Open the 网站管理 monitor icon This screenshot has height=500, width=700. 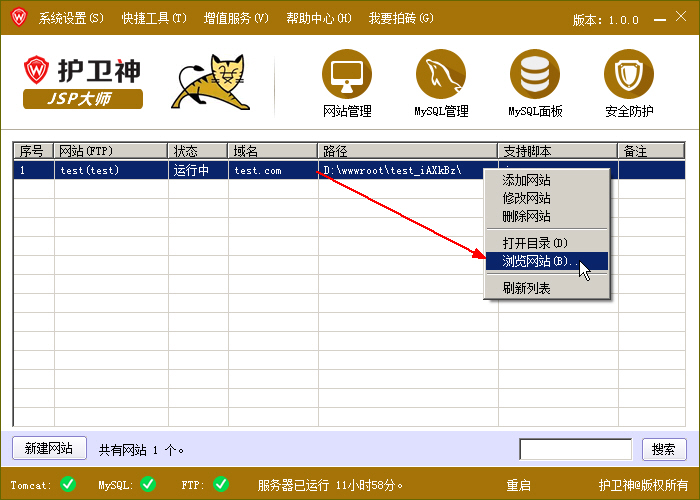tap(347, 74)
